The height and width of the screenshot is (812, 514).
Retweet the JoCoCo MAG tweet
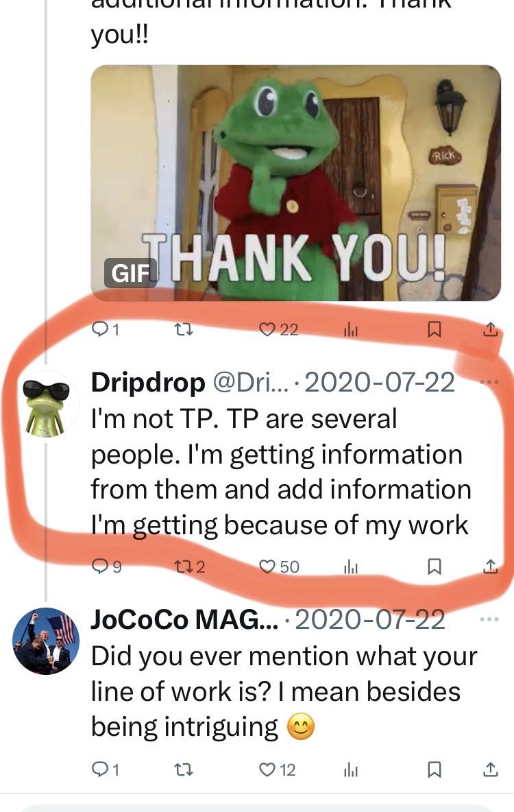point(182,770)
